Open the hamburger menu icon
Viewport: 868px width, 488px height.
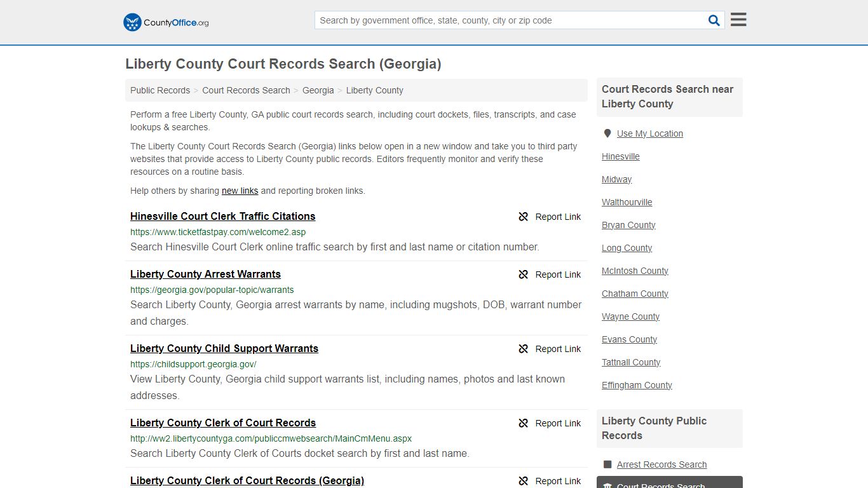coord(738,20)
